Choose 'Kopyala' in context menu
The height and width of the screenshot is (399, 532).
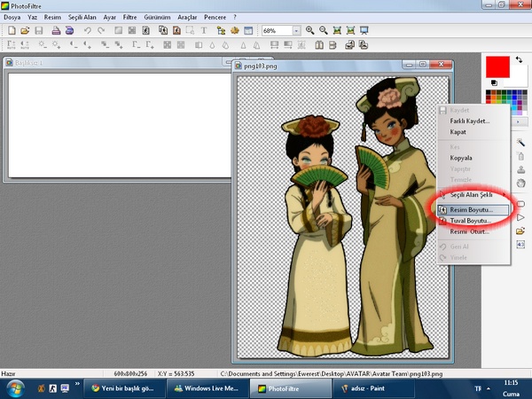click(x=473, y=158)
